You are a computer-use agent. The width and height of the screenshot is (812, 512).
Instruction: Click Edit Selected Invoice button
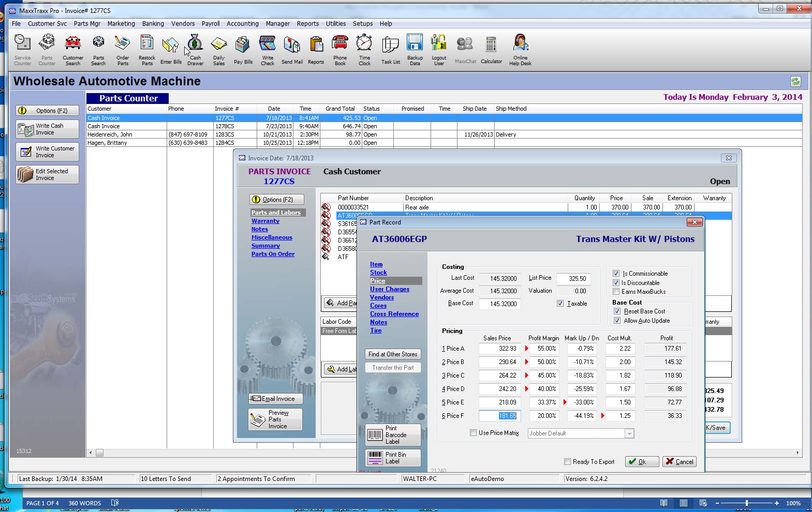(47, 175)
